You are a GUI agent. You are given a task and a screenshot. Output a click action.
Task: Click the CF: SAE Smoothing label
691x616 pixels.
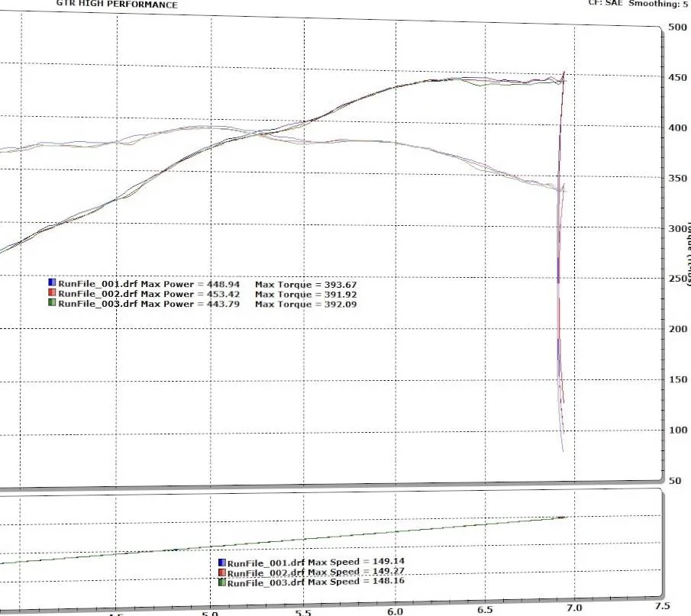(x=639, y=4)
